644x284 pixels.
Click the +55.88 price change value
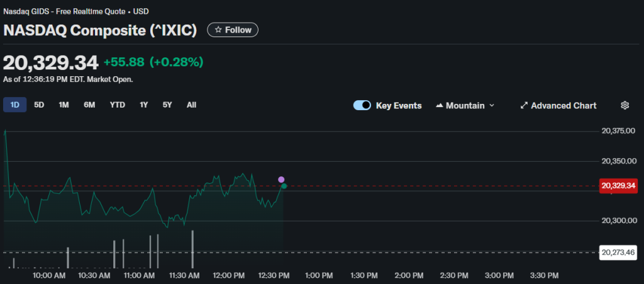click(124, 62)
